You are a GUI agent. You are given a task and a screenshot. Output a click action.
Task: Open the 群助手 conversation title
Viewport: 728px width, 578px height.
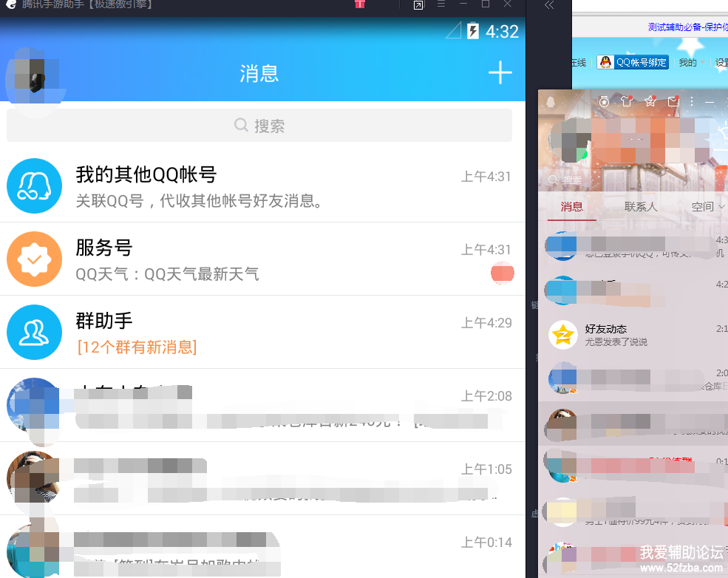pos(104,321)
